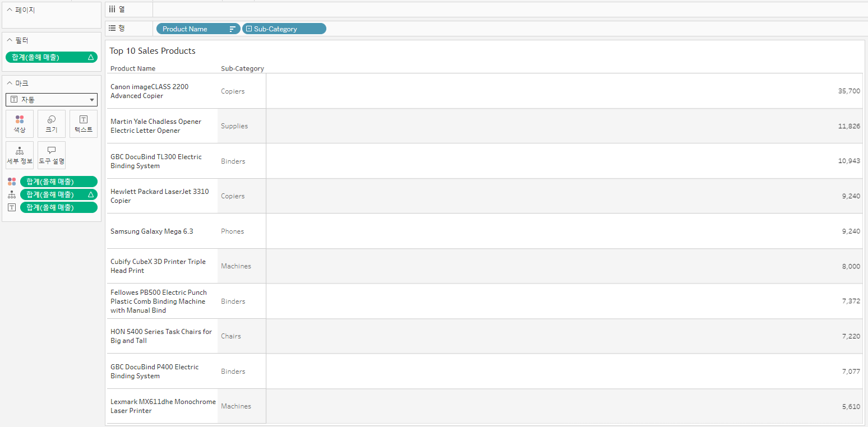Click the Supplies sub-category cell
Image resolution: width=868 pixels, height=427 pixels.
[234, 126]
